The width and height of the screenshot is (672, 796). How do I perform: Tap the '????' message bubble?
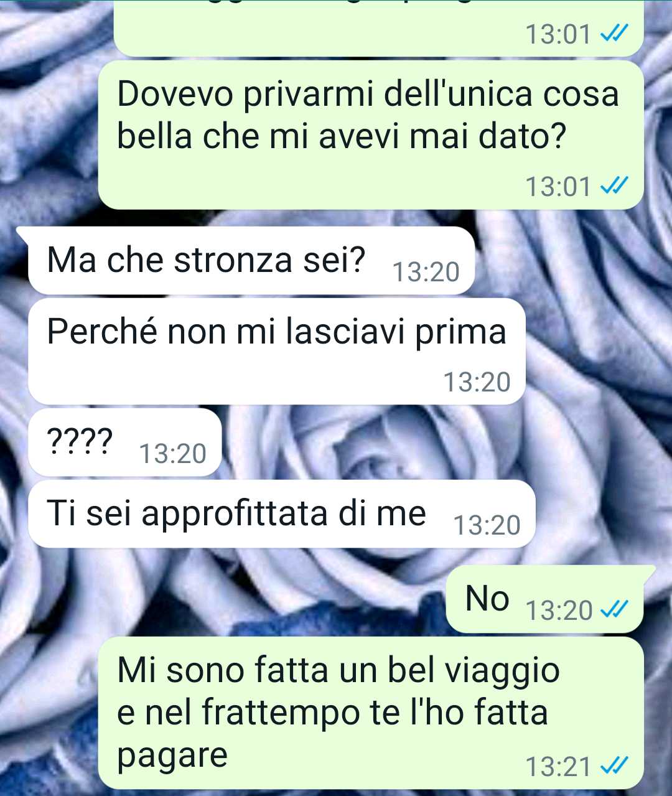tap(125, 442)
